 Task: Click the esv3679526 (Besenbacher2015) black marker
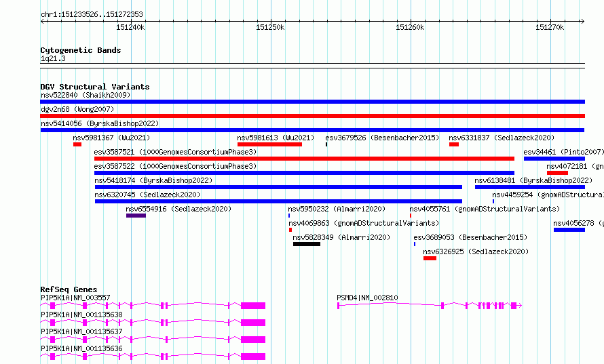[x=326, y=144]
